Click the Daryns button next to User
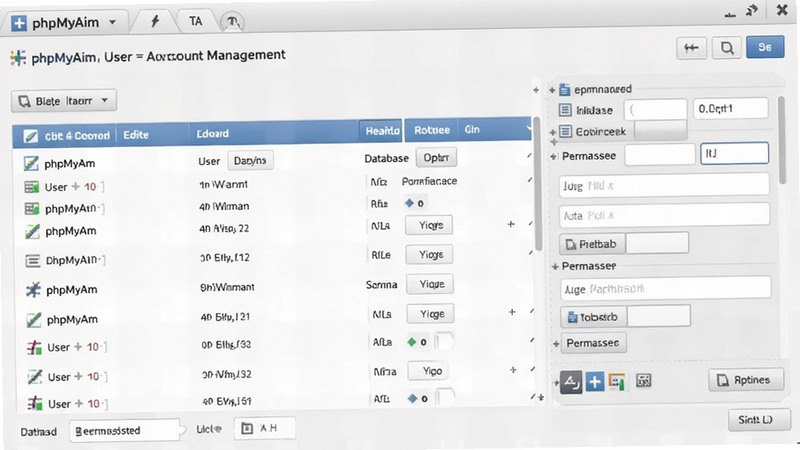Screen dimensions: 800x450 [250, 160]
